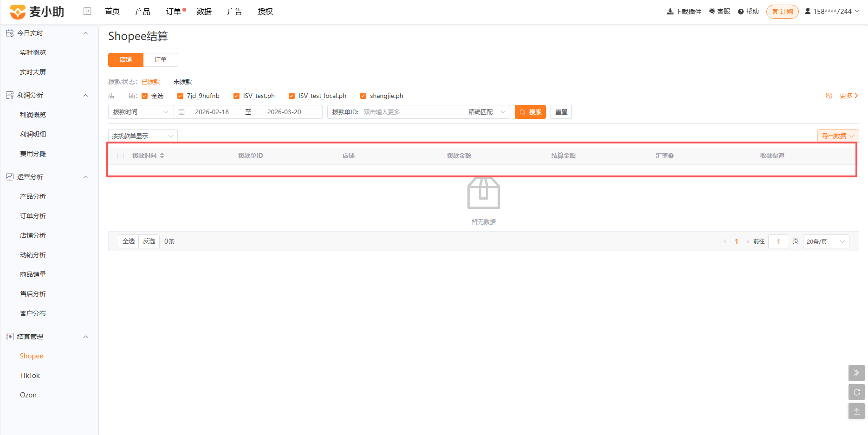The width and height of the screenshot is (868, 435).
Task: Click the download plugin icon
Action: 670,12
